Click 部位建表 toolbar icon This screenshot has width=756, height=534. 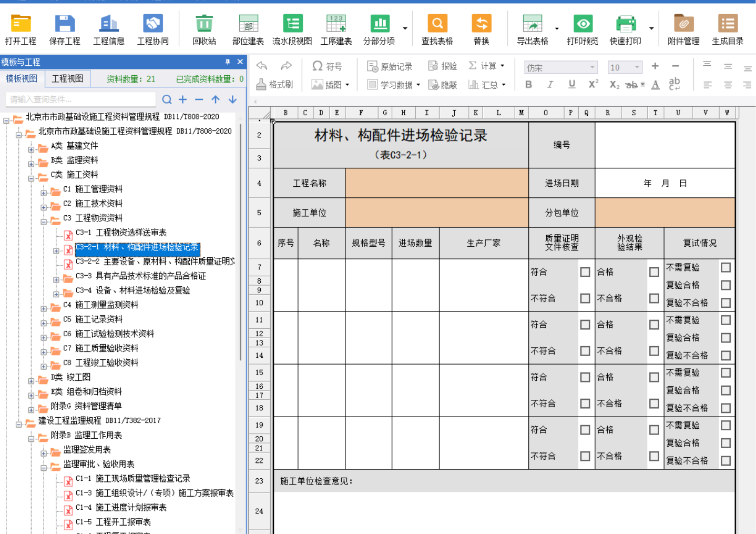coord(248,30)
